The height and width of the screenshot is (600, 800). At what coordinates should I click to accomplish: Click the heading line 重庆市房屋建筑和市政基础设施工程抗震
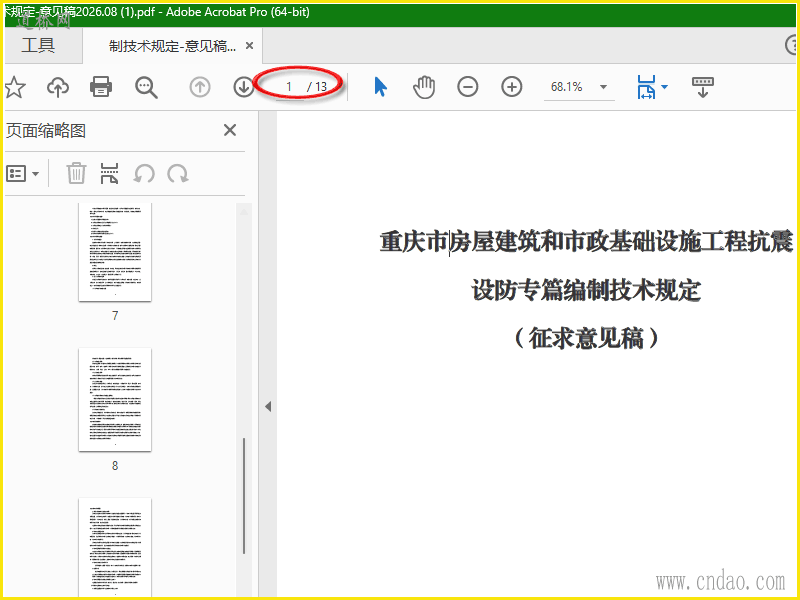tap(587, 242)
